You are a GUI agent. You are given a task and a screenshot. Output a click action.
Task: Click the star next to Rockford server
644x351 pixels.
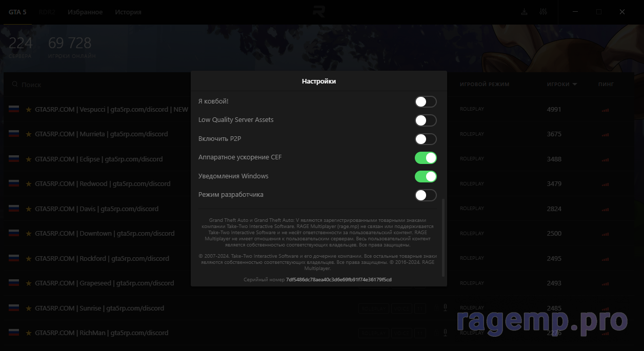29,258
